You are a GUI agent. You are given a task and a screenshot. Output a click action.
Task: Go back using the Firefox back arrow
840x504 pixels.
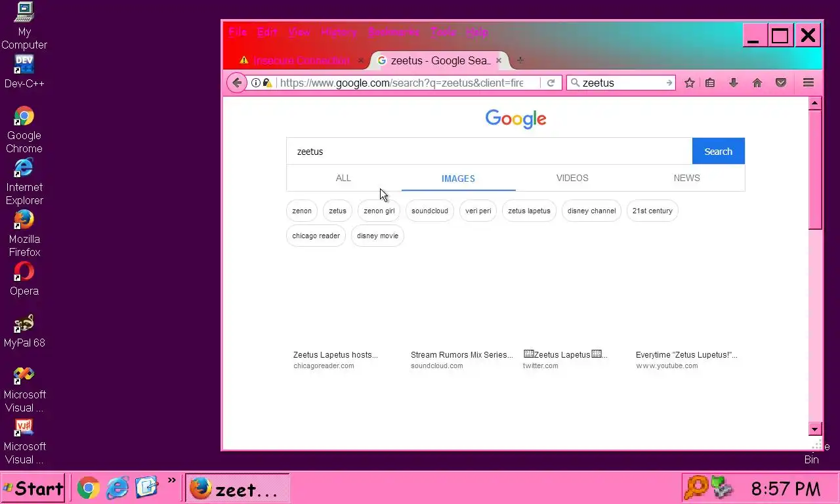(x=237, y=83)
